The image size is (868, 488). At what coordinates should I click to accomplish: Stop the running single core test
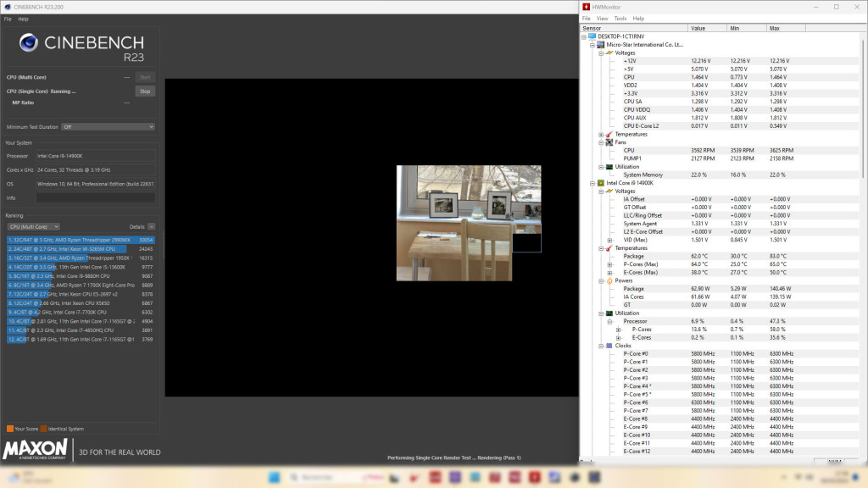pyautogui.click(x=145, y=91)
